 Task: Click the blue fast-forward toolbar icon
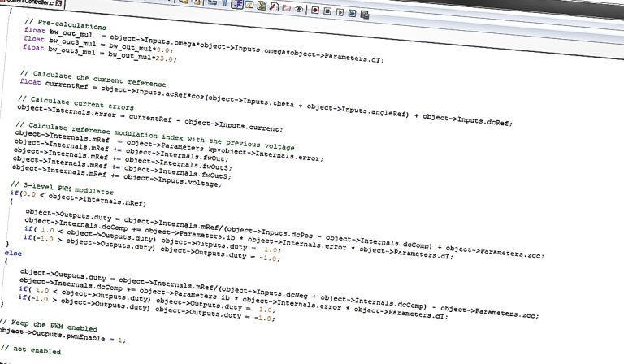click(352, 13)
